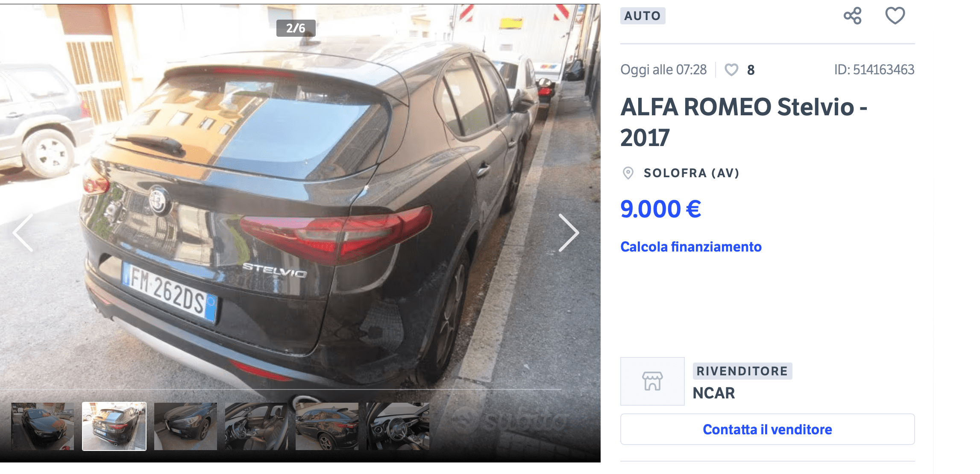
Task: Click the RIVENDITORE badge
Action: tap(742, 371)
